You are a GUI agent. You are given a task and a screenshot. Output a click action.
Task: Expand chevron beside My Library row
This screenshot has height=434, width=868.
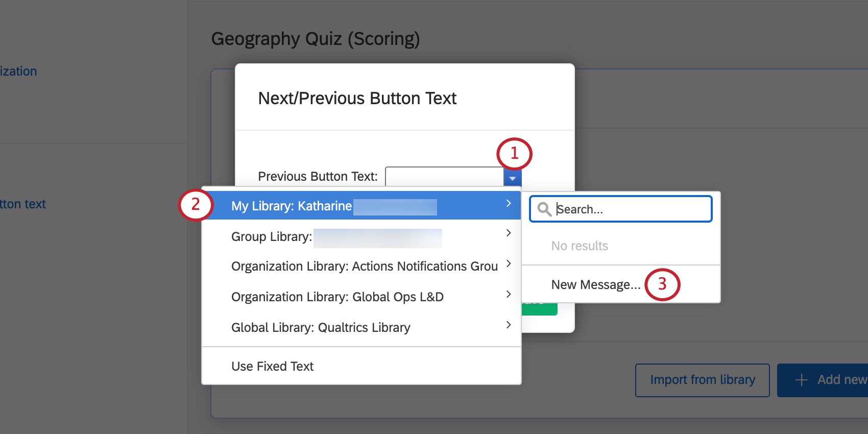(x=509, y=204)
